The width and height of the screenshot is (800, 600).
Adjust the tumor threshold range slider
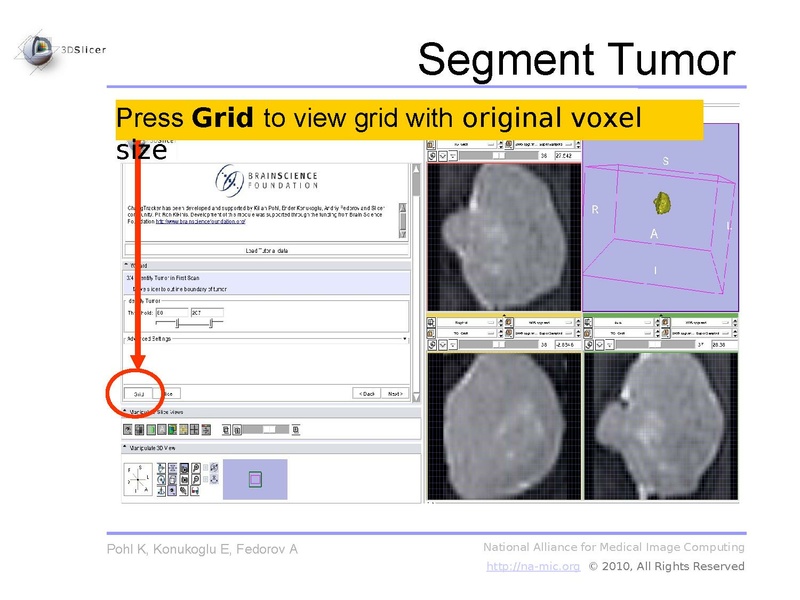(179, 324)
